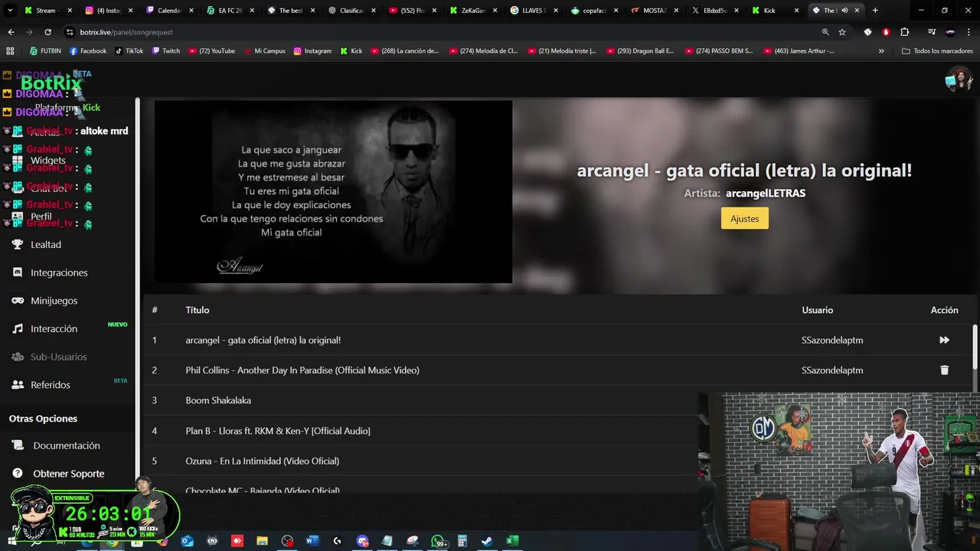980x551 pixels.
Task: Skip current song with fast-forward icon
Action: click(x=944, y=340)
